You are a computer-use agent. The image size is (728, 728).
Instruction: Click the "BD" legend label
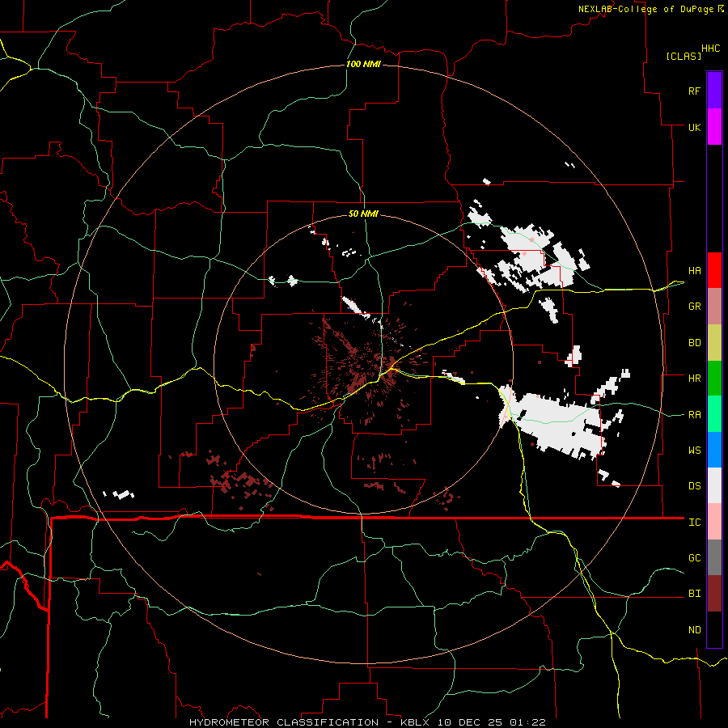(x=695, y=343)
